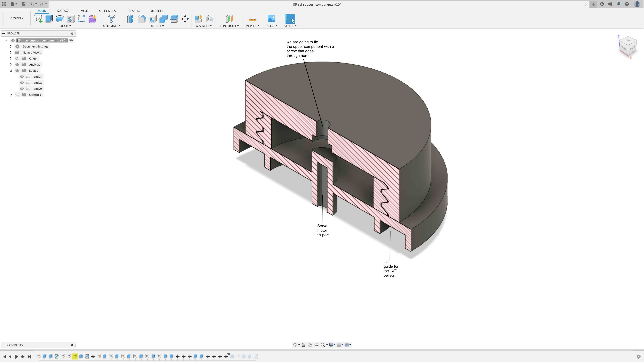Click the Measure tool icon
Viewport: 644px width, 362px height.
(x=252, y=19)
